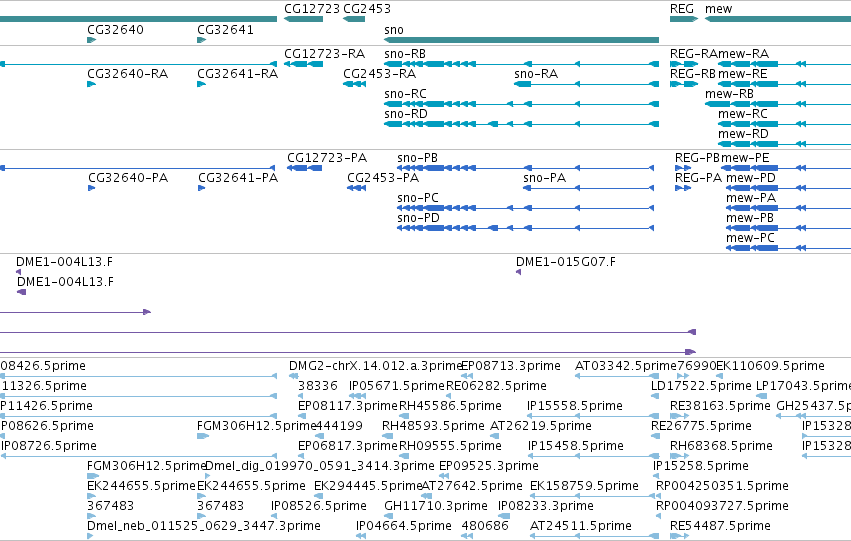This screenshot has height=541, width=851.
Task: Choose the CG32641-RA transcript label
Action: (238, 74)
